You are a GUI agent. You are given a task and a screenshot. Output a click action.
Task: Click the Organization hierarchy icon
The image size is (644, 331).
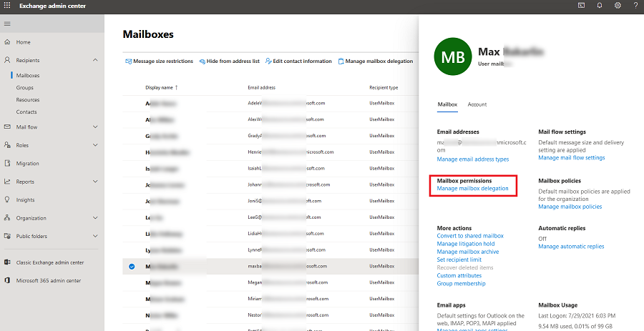point(7,218)
